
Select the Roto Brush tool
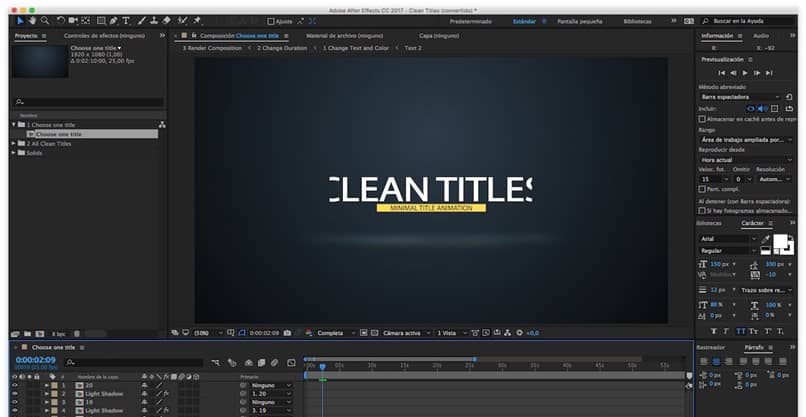tap(182, 21)
